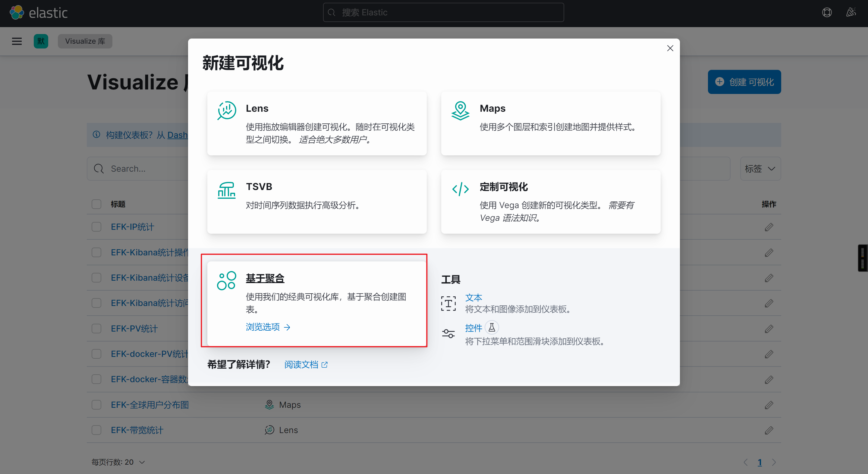Focus the 搜索 Elastic global search field
This screenshot has width=868, height=474.
click(443, 12)
